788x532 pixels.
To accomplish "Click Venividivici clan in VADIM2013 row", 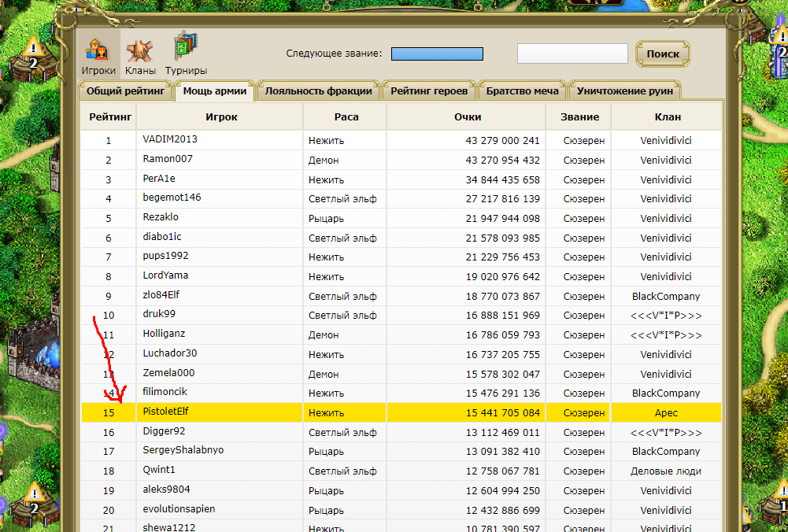I will [x=666, y=141].
